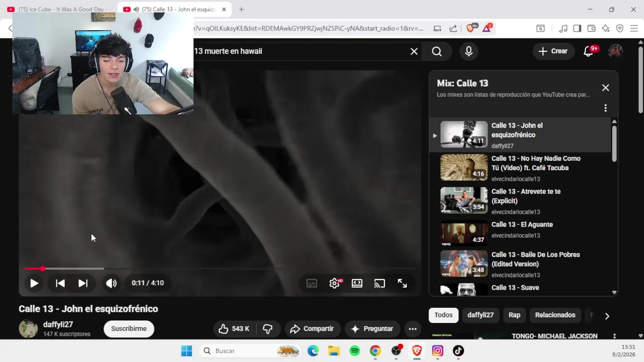Image resolution: width=644 pixels, height=362 pixels.
Task: Open Mix playlist three-dot options
Action: [x=605, y=108]
